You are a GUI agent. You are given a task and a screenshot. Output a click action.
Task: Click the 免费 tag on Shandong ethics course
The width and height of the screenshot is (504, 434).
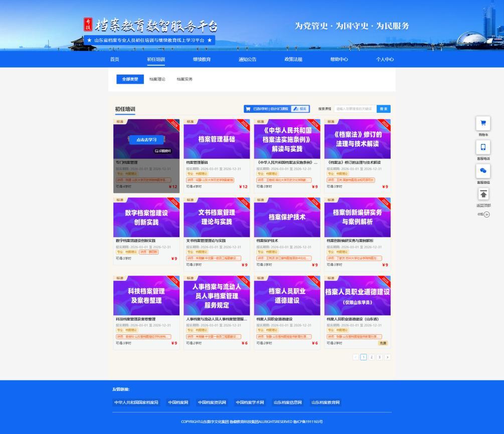383,343
